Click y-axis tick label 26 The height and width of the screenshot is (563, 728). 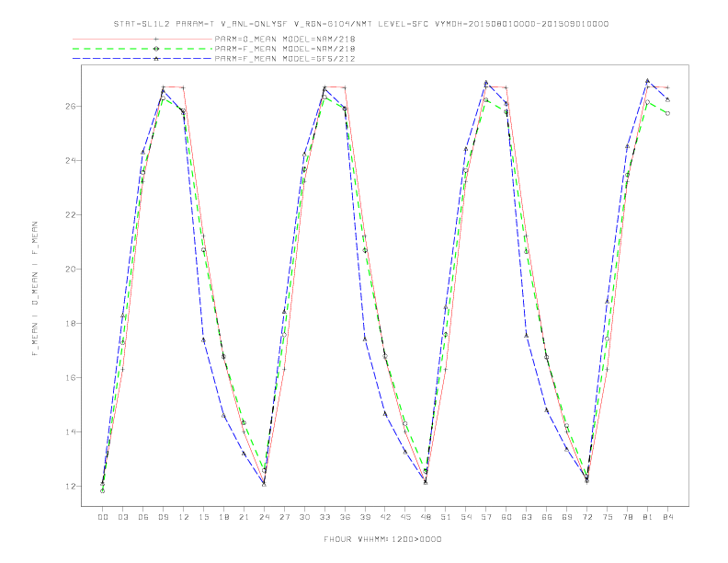(70, 106)
